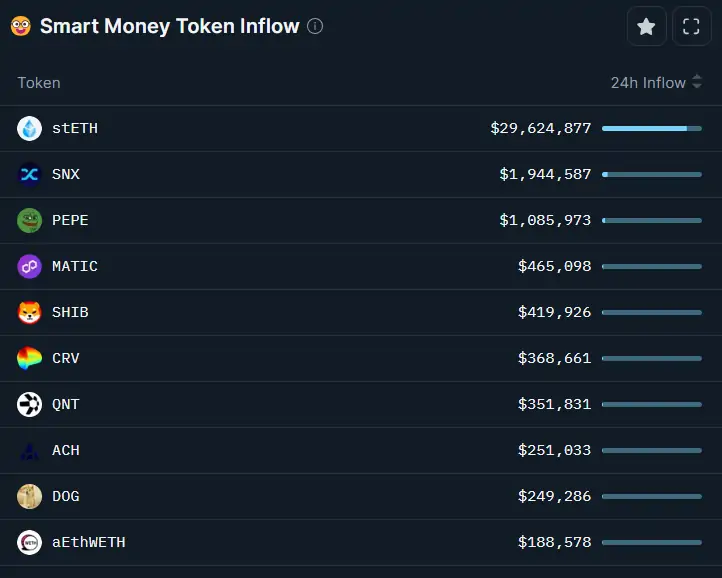Select the MATIC purple logo
Viewport: 722px width, 578px height.
pyautogui.click(x=29, y=266)
